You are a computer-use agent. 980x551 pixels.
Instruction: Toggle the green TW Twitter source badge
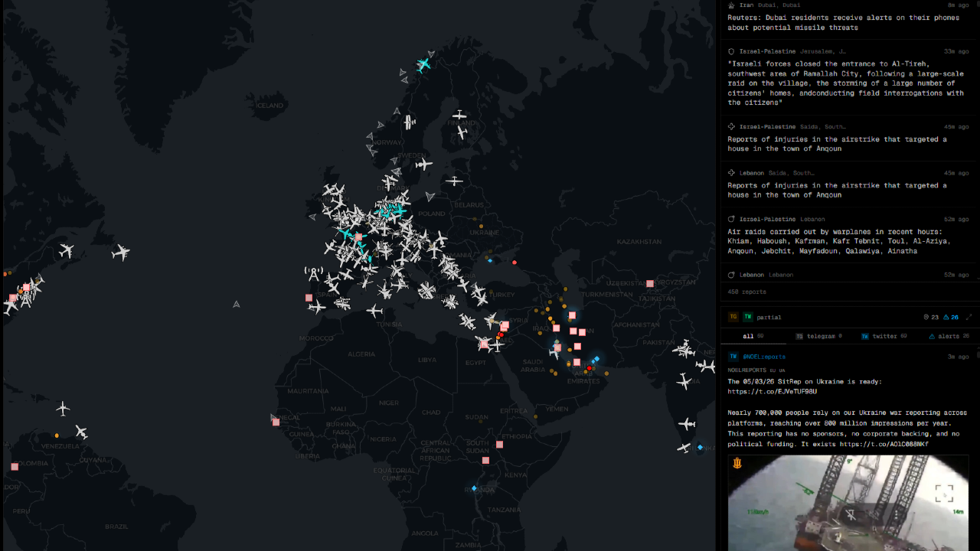(747, 317)
